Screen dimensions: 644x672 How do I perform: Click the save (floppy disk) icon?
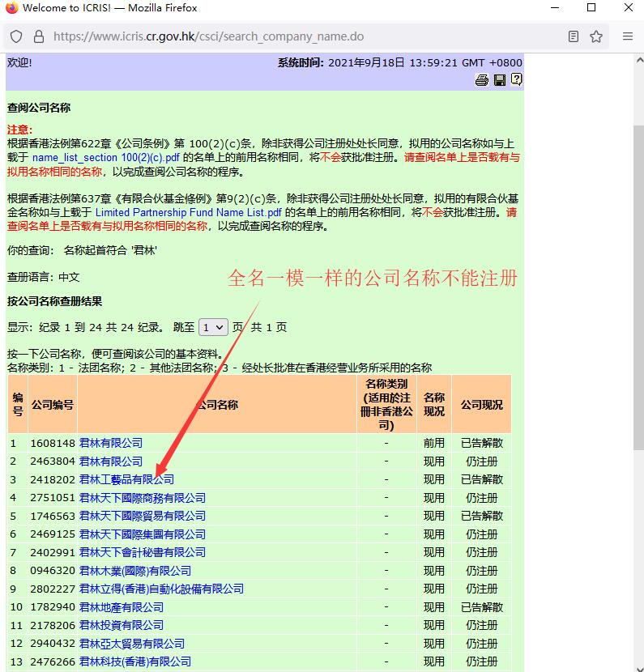pyautogui.click(x=499, y=79)
